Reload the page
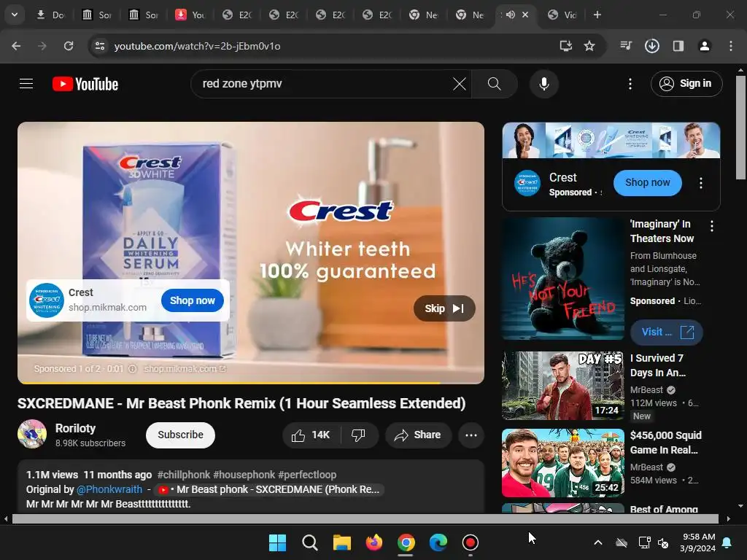This screenshot has height=560, width=747. 69,46
